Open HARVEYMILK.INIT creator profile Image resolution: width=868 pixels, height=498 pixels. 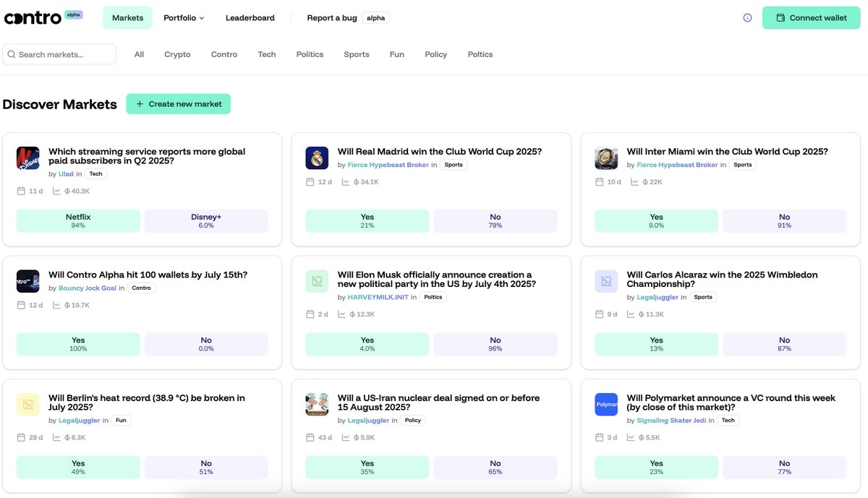[378, 297]
